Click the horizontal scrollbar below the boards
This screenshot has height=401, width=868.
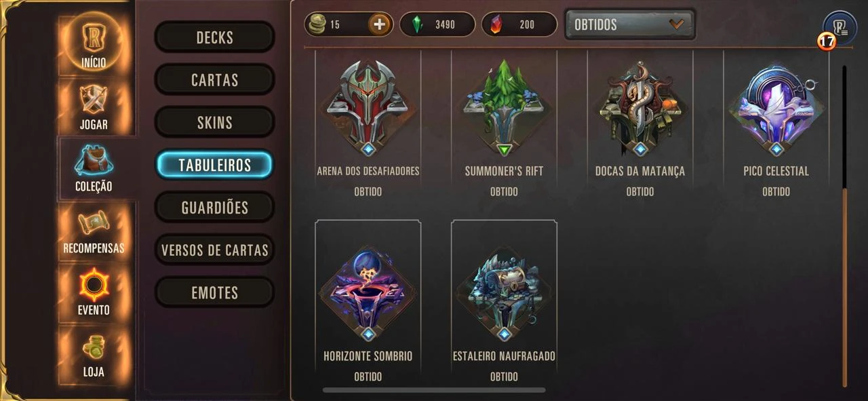[x=434, y=390]
